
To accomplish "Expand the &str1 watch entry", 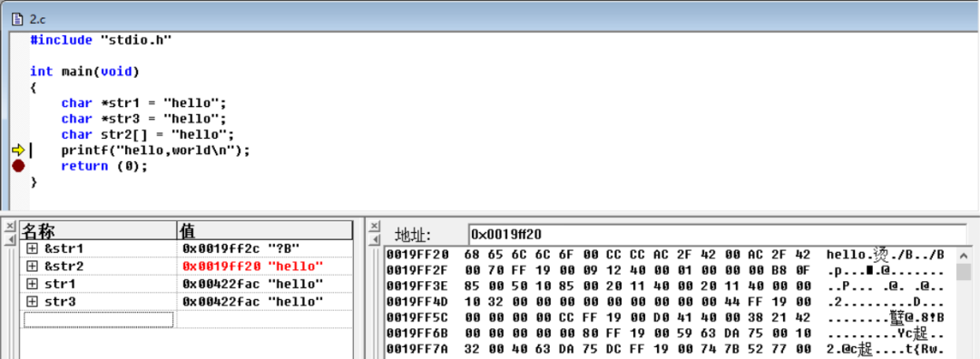I will [32, 248].
